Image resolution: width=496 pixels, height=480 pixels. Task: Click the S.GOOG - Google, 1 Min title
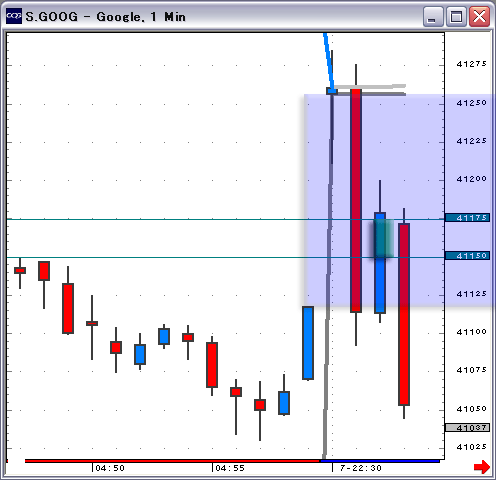[x=105, y=17]
